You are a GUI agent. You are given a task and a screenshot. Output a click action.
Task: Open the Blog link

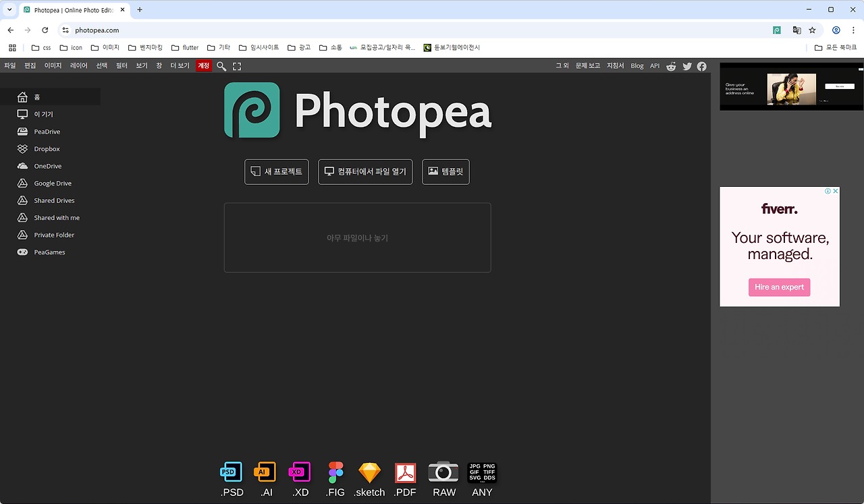point(637,66)
